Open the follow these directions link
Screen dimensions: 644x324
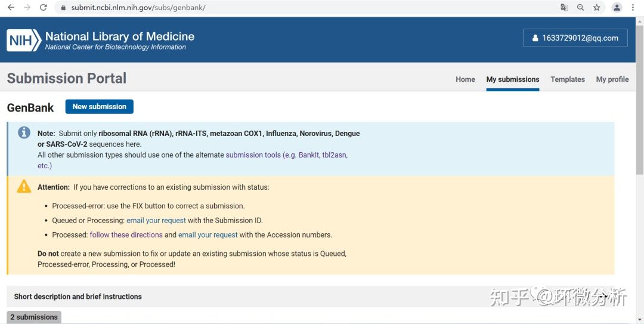[126, 234]
